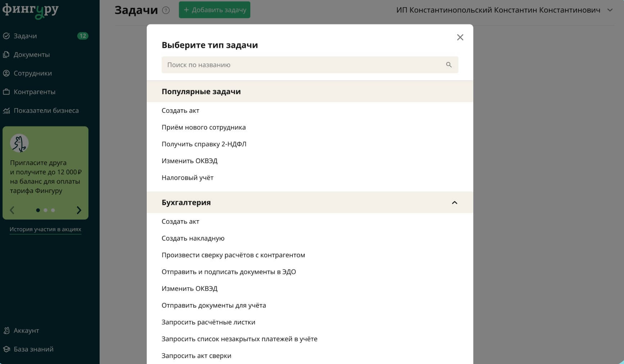Click the Поиск по названию search field
Screen dimensions: 624x364
click(x=252, y=65)
